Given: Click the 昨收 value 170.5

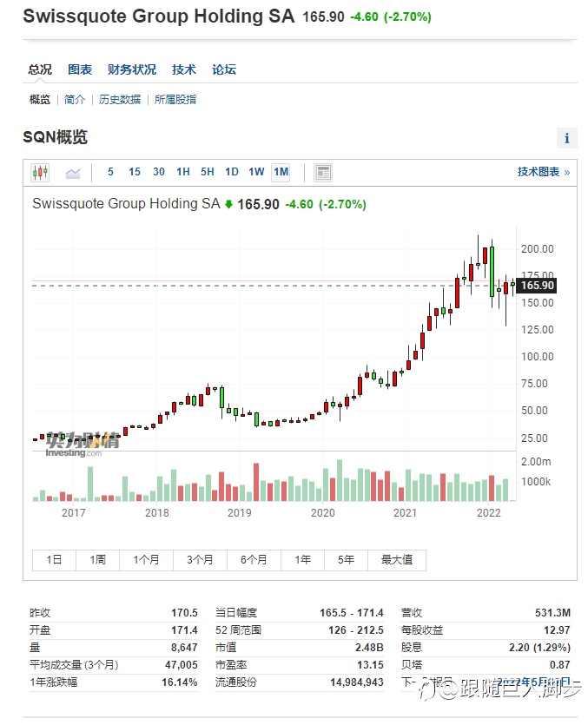Looking at the screenshot, I should point(184,613).
